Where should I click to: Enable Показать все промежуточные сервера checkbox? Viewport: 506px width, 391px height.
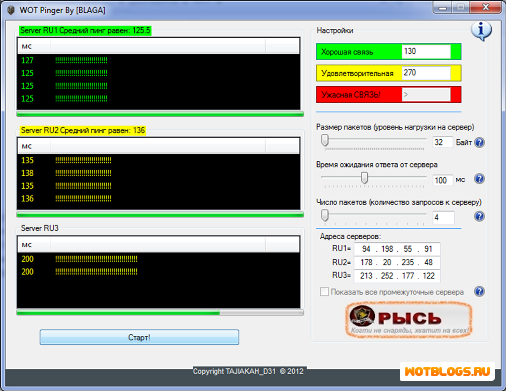point(324,292)
